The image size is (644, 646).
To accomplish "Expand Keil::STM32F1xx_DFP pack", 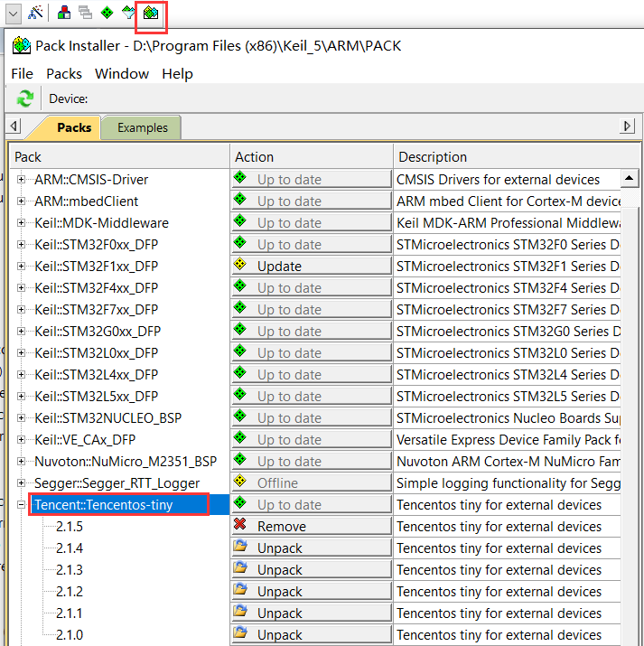I will (21, 267).
